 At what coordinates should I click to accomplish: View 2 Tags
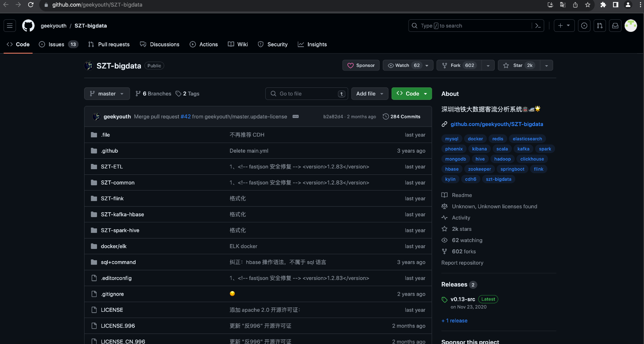pyautogui.click(x=188, y=93)
